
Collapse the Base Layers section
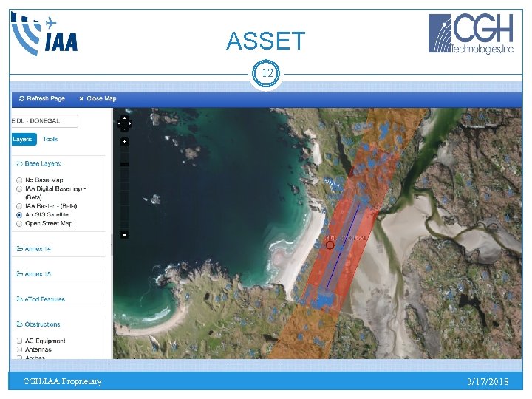pos(38,163)
